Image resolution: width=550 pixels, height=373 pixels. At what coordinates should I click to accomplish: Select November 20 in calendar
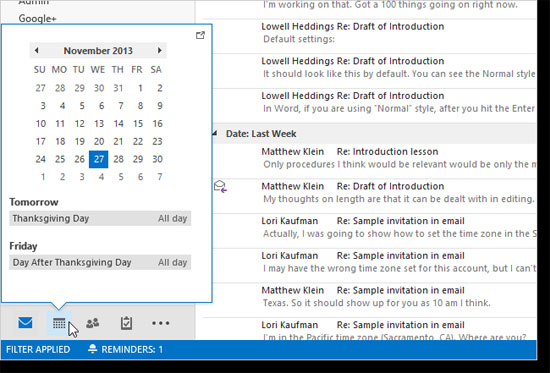pos(99,141)
